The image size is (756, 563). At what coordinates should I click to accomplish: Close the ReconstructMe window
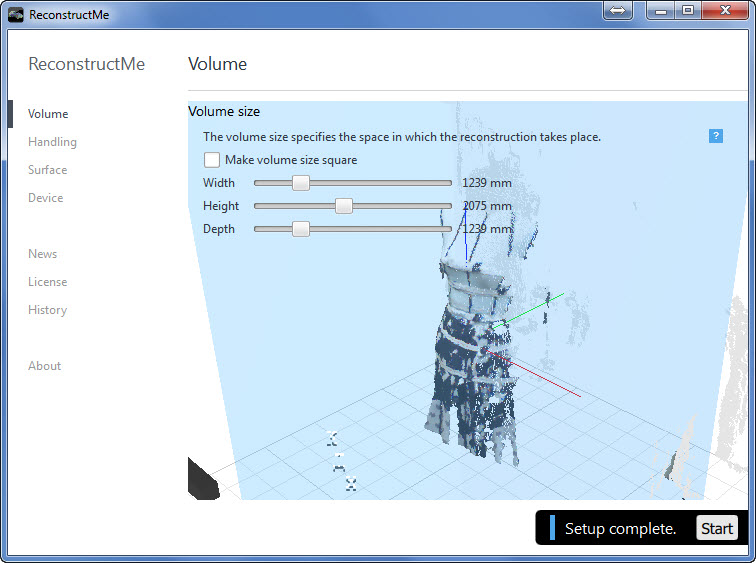pos(725,10)
